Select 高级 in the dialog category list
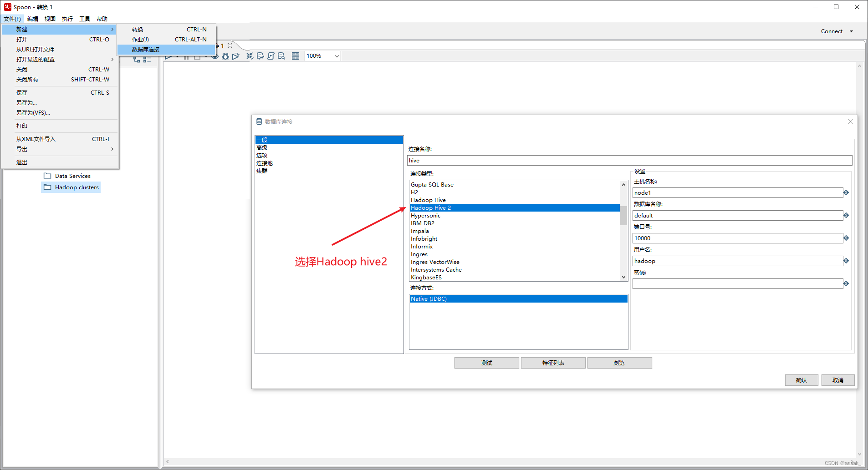Viewport: 868px width, 470px height. [x=329, y=147]
